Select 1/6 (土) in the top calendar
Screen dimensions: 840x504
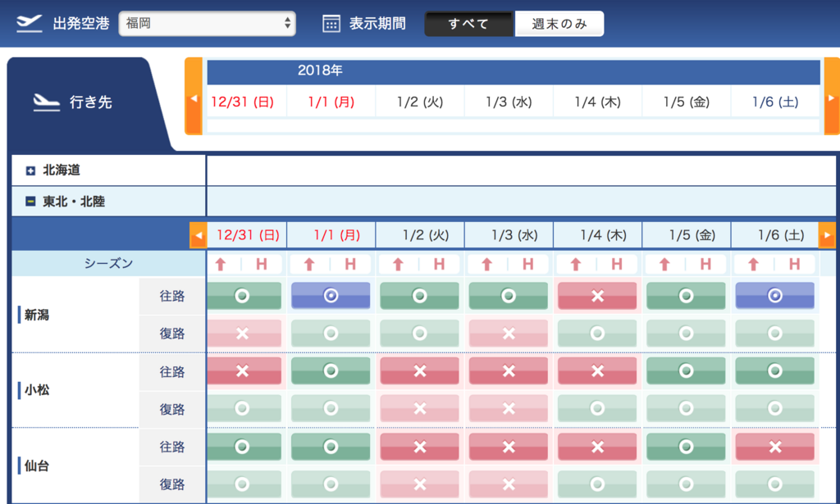click(775, 102)
